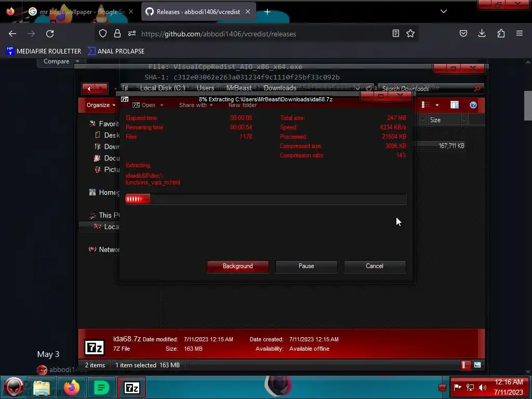532x399 pixels.
Task: Open the Alienware Start button
Action: pyautogui.click(x=14, y=387)
